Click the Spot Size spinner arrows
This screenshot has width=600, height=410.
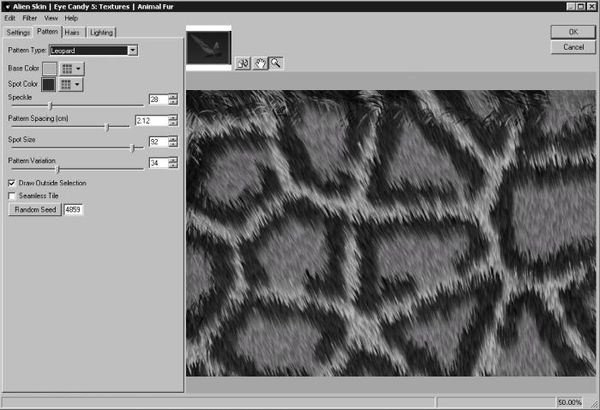point(173,143)
